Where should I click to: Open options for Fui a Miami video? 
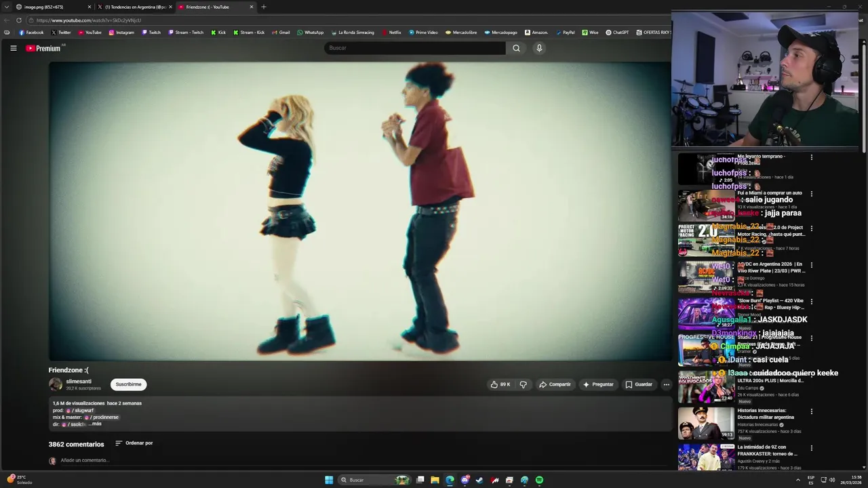pos(811,194)
